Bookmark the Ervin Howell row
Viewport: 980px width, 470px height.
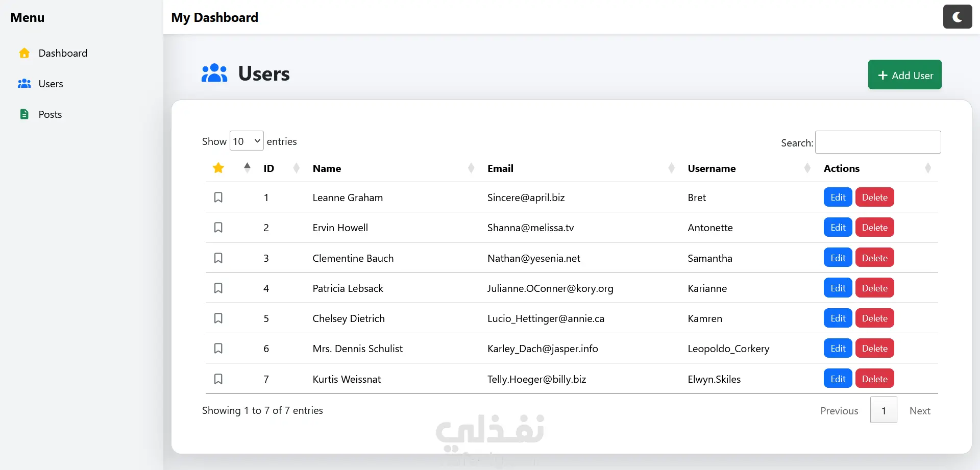click(218, 228)
